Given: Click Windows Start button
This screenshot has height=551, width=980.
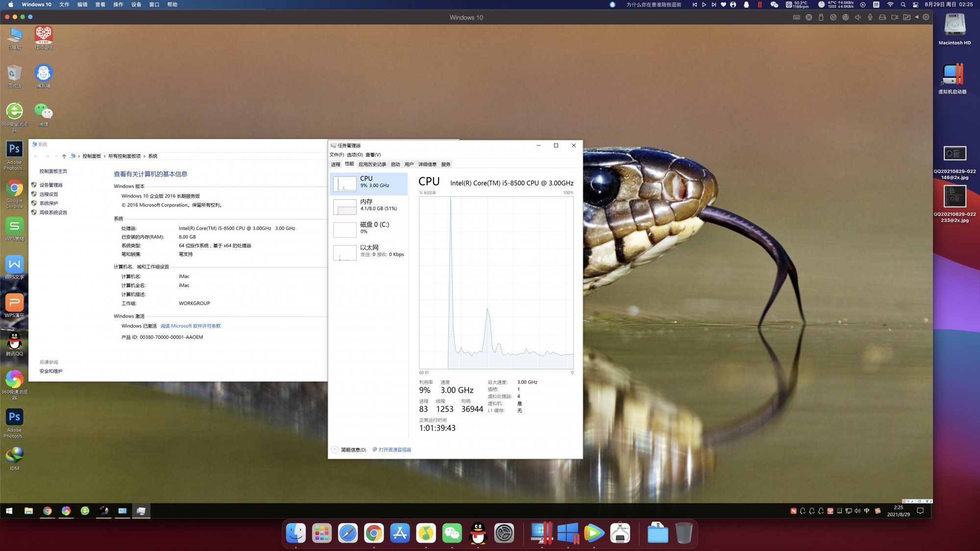Looking at the screenshot, I should click(9, 511).
